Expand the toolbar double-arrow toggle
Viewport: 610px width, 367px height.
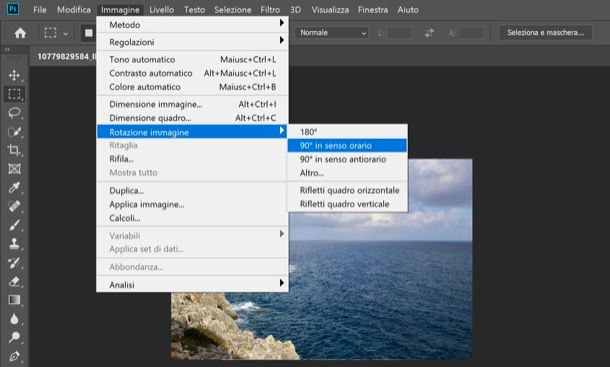7,50
